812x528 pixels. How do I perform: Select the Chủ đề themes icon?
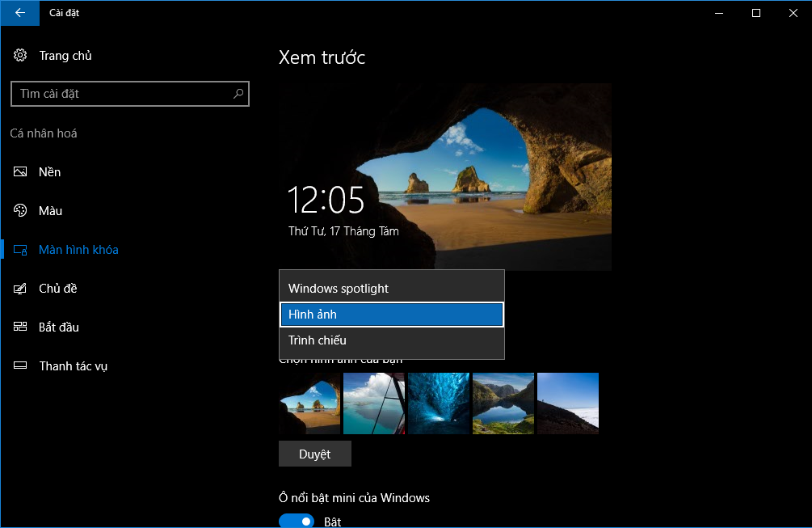pyautogui.click(x=19, y=288)
